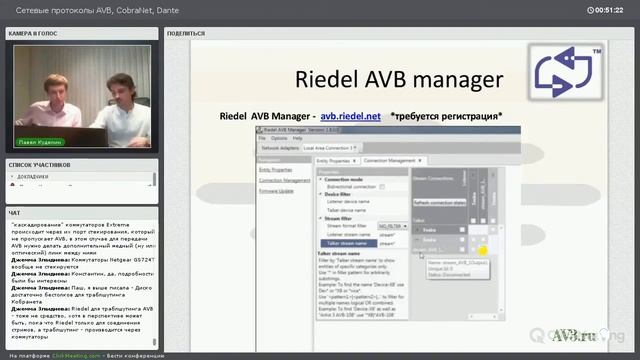This screenshot has width=640, height=360.
Task: Click the ClickMeeting.com link in the footer
Action: pyautogui.click(x=76, y=356)
